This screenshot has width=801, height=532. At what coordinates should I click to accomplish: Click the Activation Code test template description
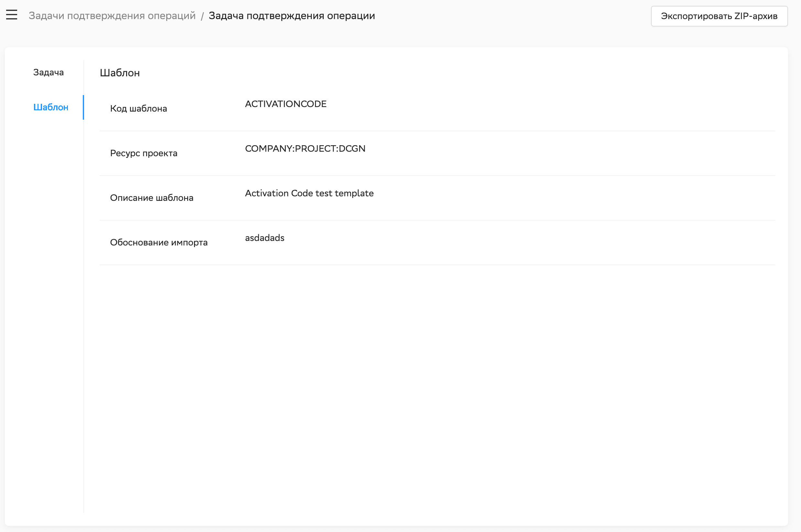point(309,193)
